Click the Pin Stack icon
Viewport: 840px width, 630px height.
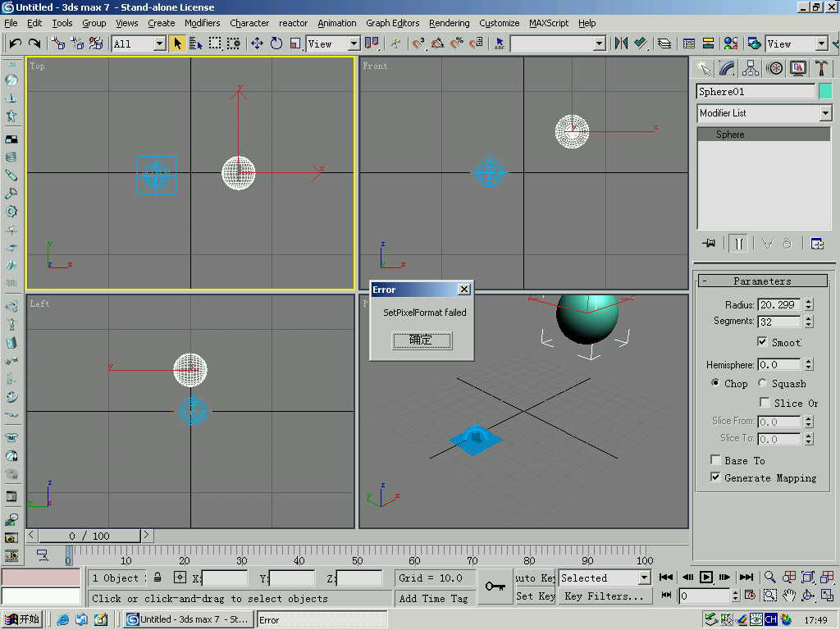[709, 243]
